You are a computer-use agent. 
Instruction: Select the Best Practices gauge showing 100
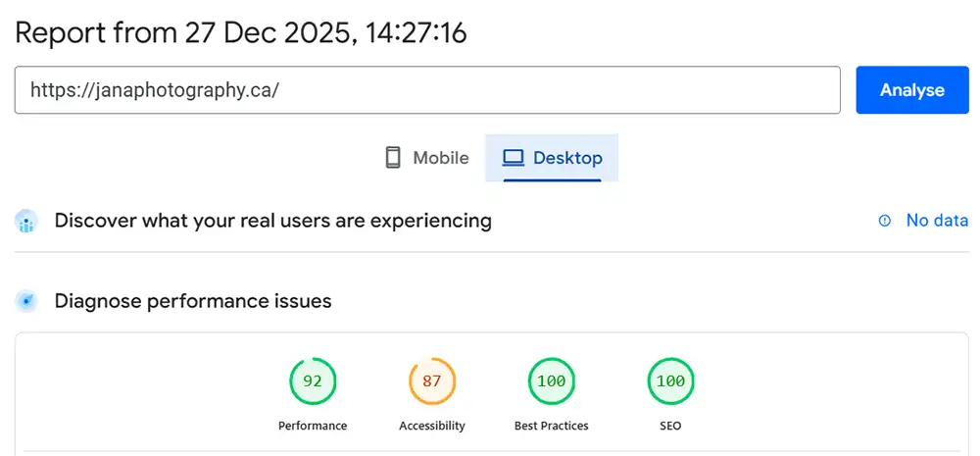(552, 381)
